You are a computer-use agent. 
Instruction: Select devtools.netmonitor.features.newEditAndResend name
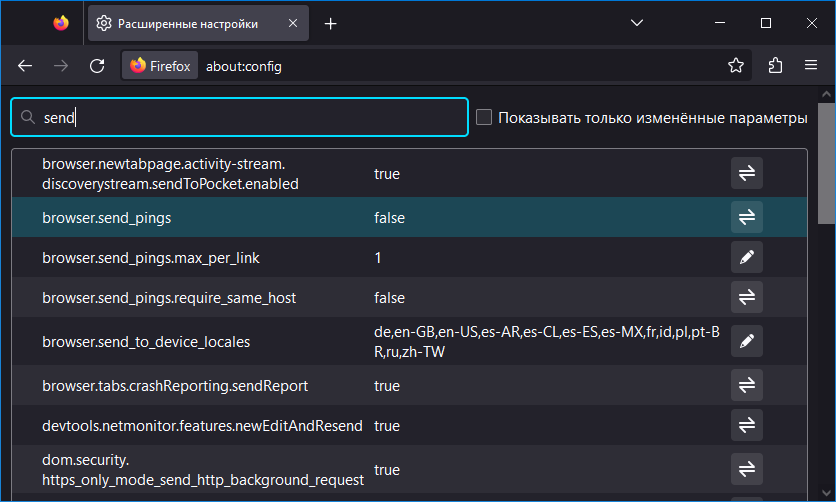click(202, 426)
